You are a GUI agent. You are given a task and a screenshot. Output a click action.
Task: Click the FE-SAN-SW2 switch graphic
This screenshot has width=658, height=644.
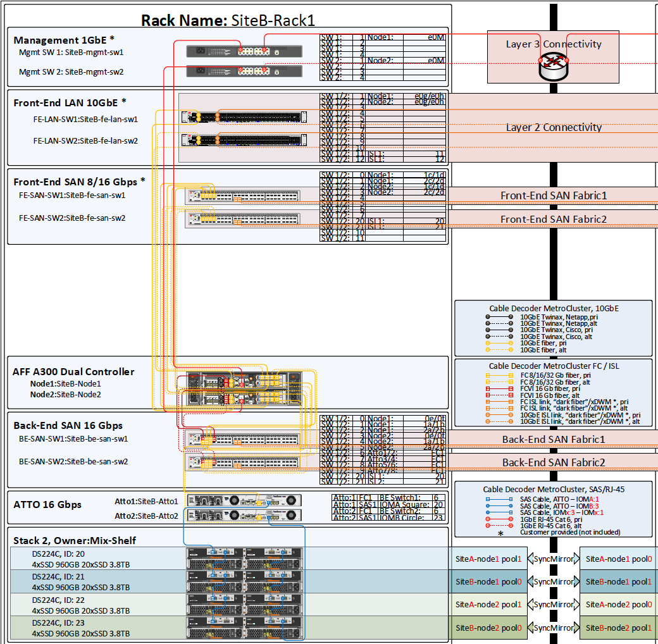click(242, 219)
